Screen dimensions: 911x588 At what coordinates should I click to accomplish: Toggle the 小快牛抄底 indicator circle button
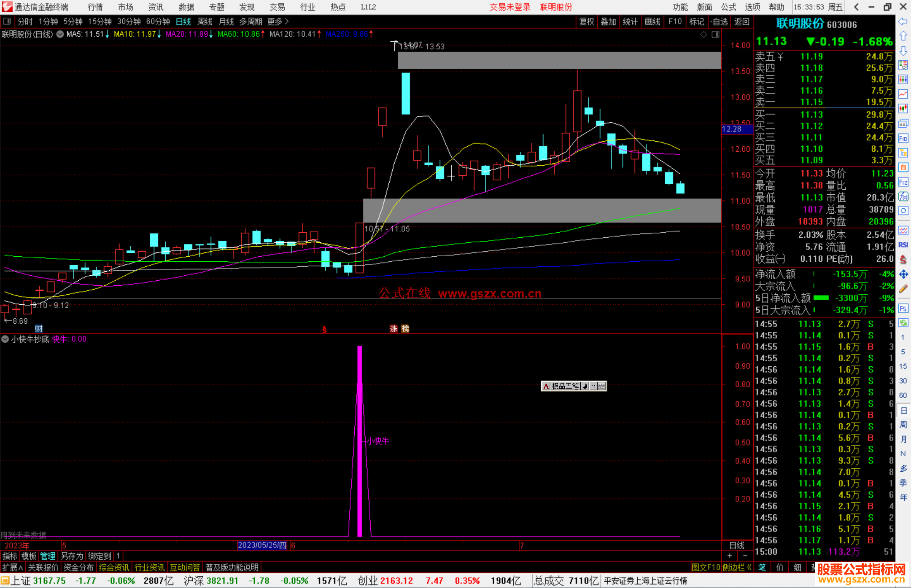click(x=5, y=339)
